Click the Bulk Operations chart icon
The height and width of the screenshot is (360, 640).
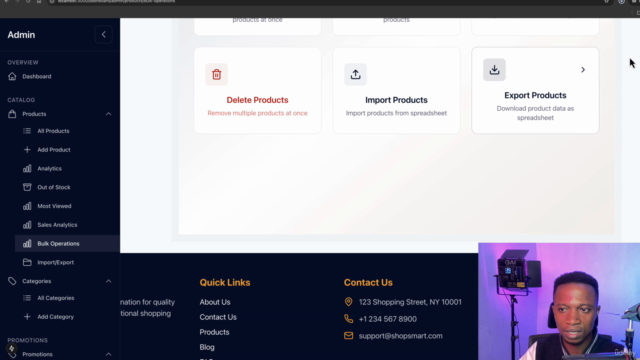click(x=27, y=244)
